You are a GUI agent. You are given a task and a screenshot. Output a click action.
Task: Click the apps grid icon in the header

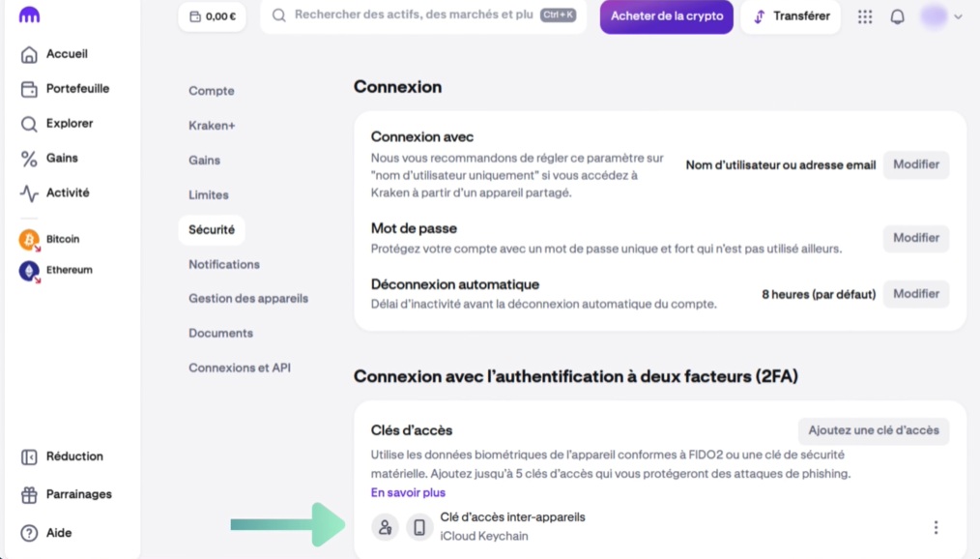coord(864,16)
